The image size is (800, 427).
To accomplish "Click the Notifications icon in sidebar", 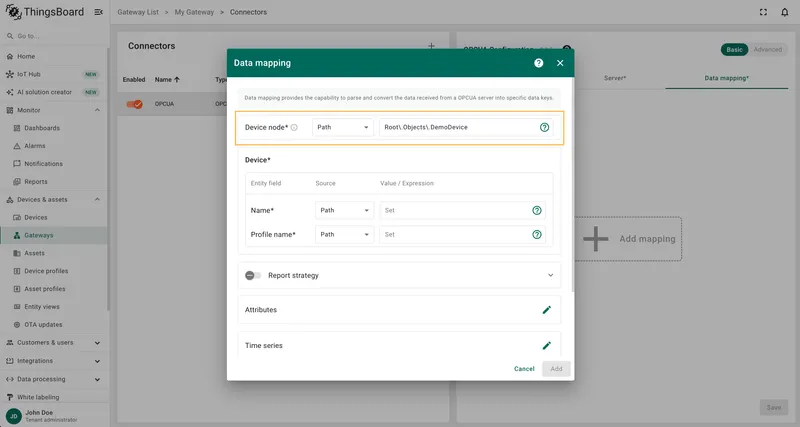I will (x=17, y=164).
